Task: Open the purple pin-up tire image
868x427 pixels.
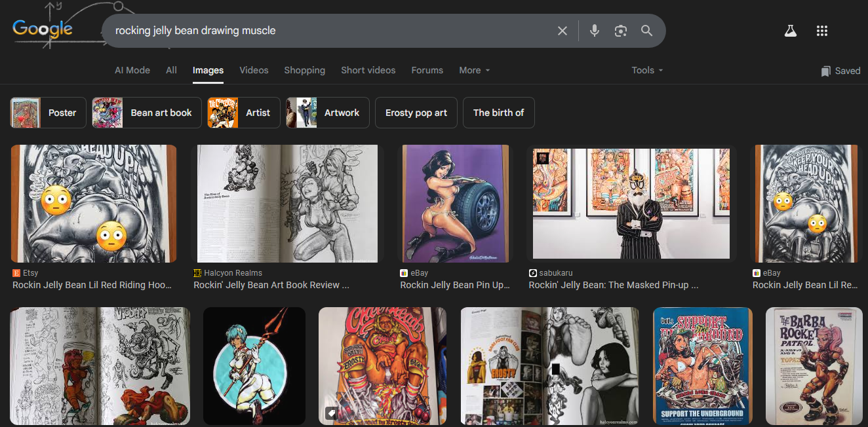Action: pos(456,204)
